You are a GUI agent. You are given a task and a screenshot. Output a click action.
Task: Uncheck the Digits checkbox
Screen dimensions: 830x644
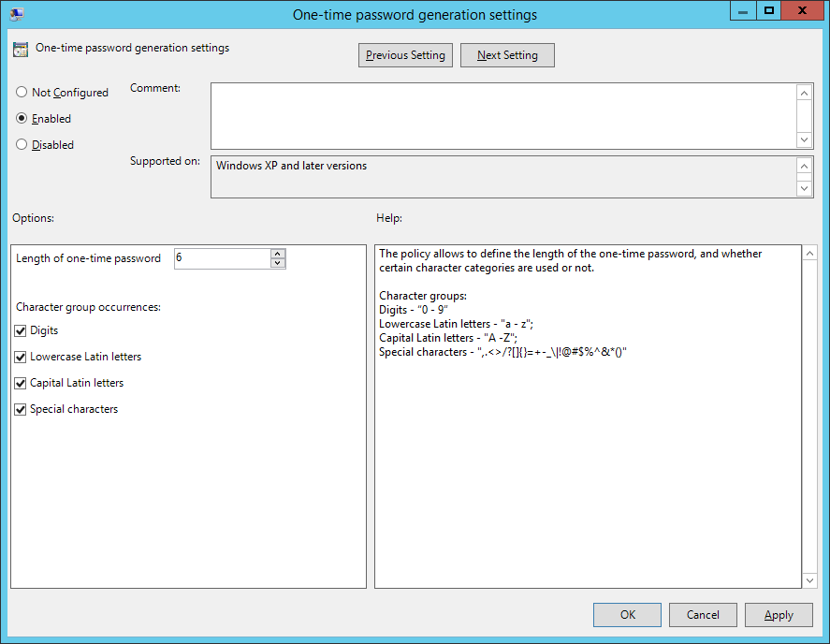coord(21,330)
